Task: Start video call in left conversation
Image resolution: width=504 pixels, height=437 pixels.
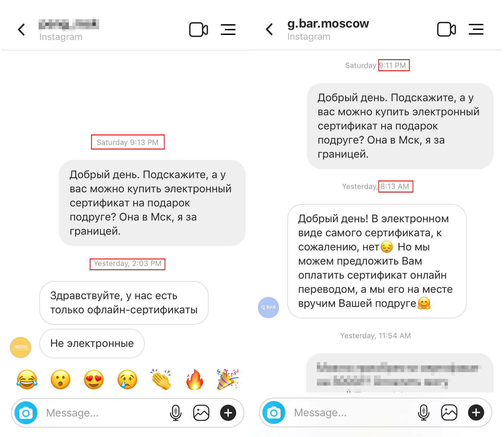Action: (x=199, y=30)
